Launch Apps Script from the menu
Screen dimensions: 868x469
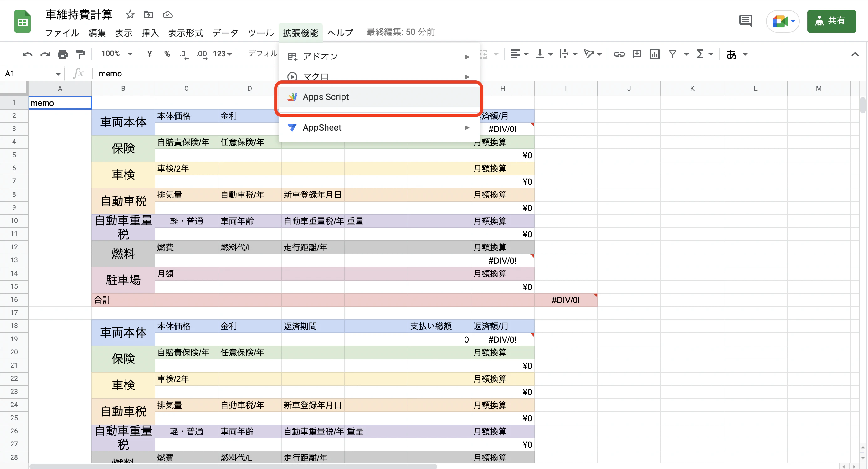click(379, 97)
